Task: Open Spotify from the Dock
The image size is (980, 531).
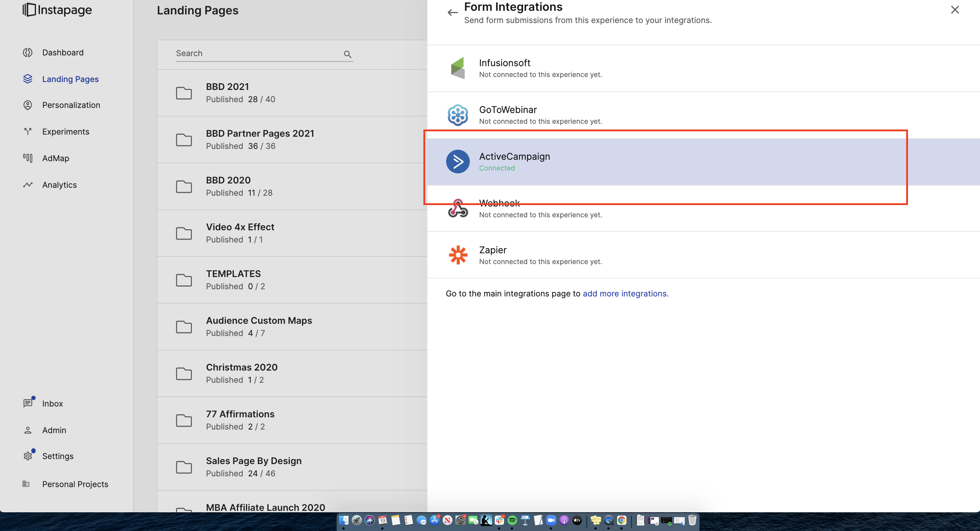Action: [x=512, y=520]
